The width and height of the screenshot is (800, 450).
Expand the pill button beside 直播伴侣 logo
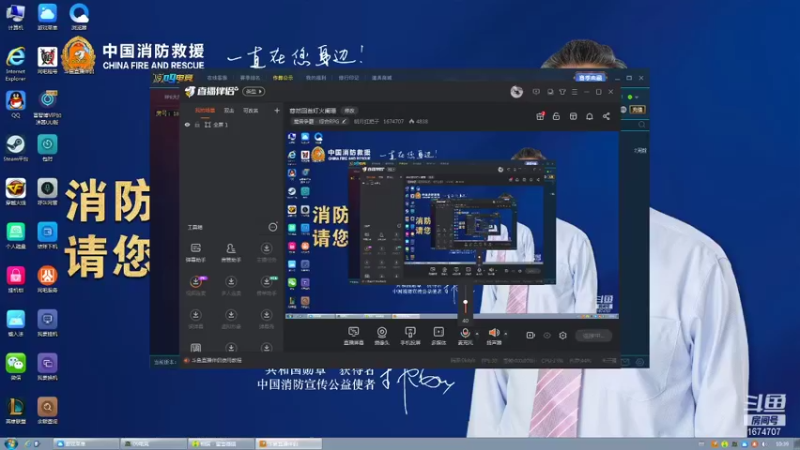point(254,91)
